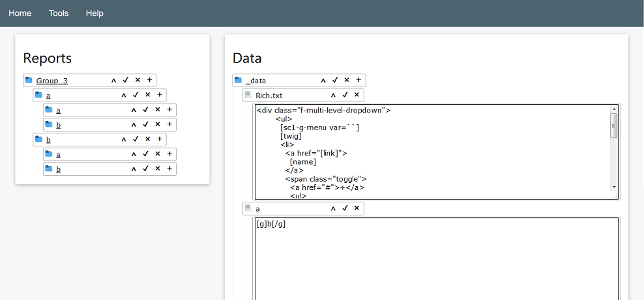Collapse top-level folder a under Group_3 via caret

[124, 95]
